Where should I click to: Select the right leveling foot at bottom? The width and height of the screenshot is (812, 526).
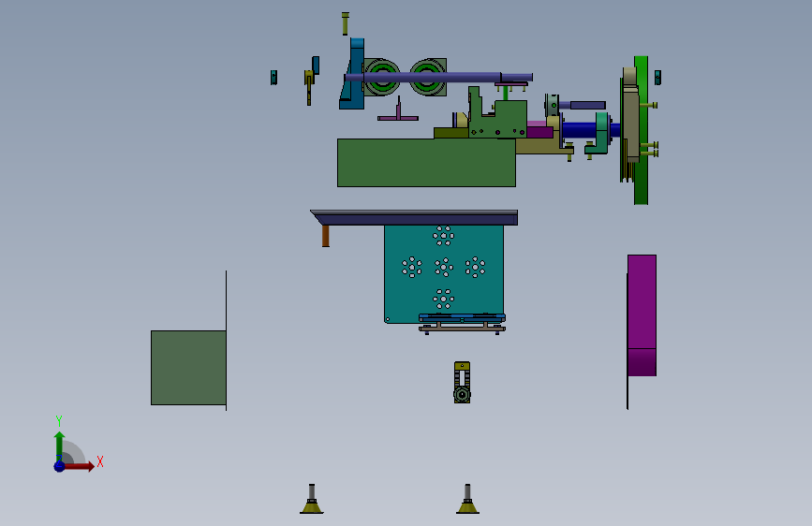[467, 499]
